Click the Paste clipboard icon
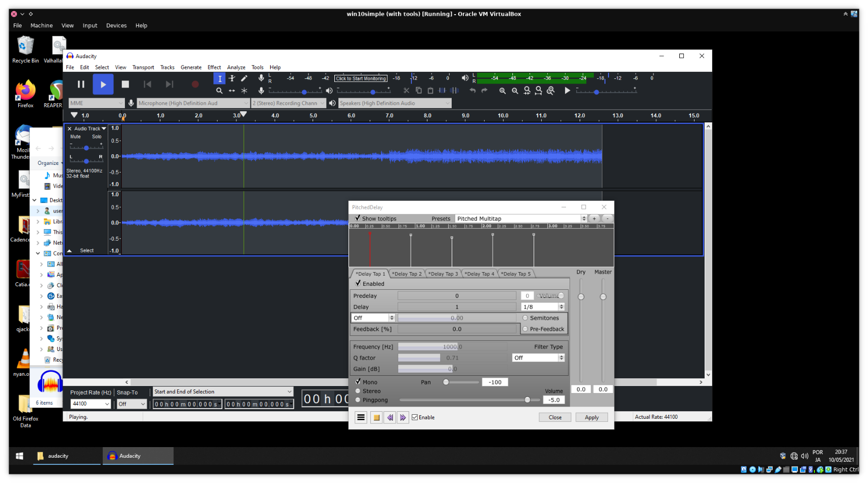The height and width of the screenshot is (483, 868). [x=430, y=91]
